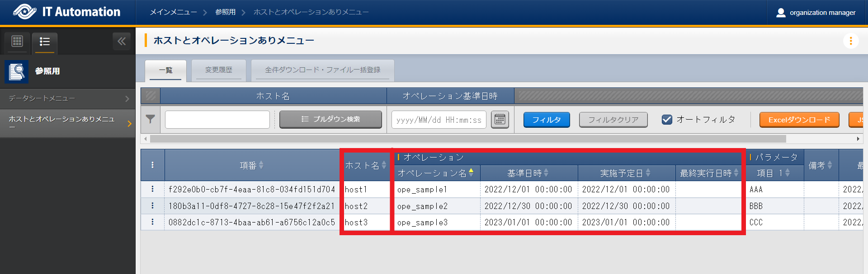Viewport: 868px width, 274px height.
Task: Collapse the sidebar with double-chevron icon
Action: click(121, 42)
